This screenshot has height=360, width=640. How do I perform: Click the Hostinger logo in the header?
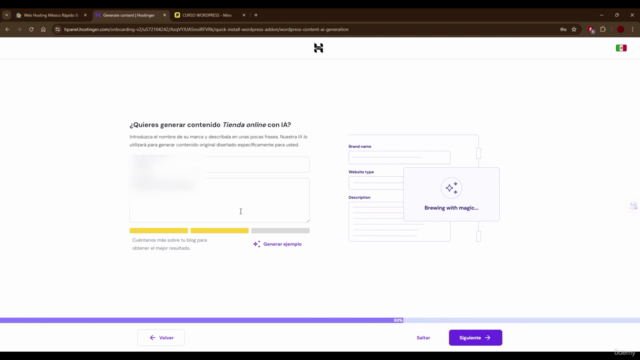click(318, 48)
